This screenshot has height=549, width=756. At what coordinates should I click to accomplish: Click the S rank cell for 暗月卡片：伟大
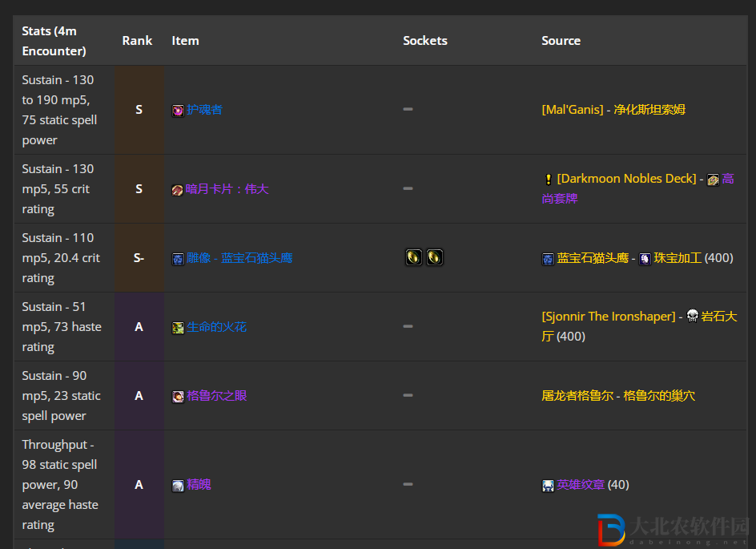139,189
